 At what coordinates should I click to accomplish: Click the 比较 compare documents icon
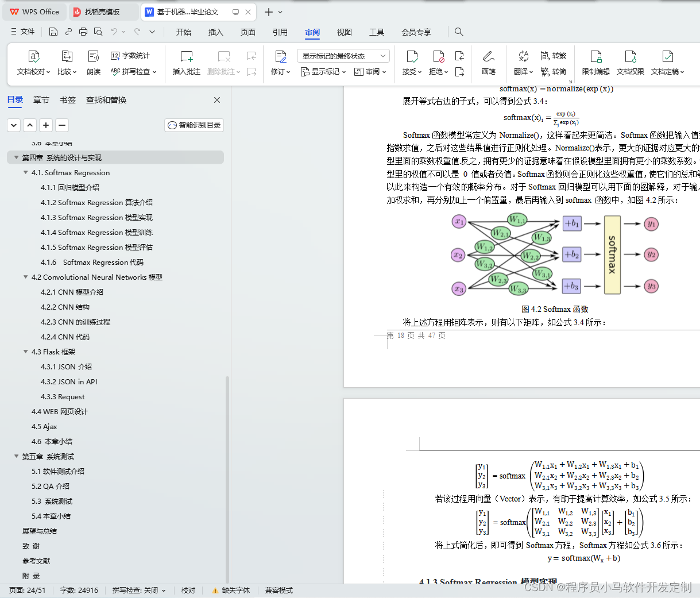67,56
